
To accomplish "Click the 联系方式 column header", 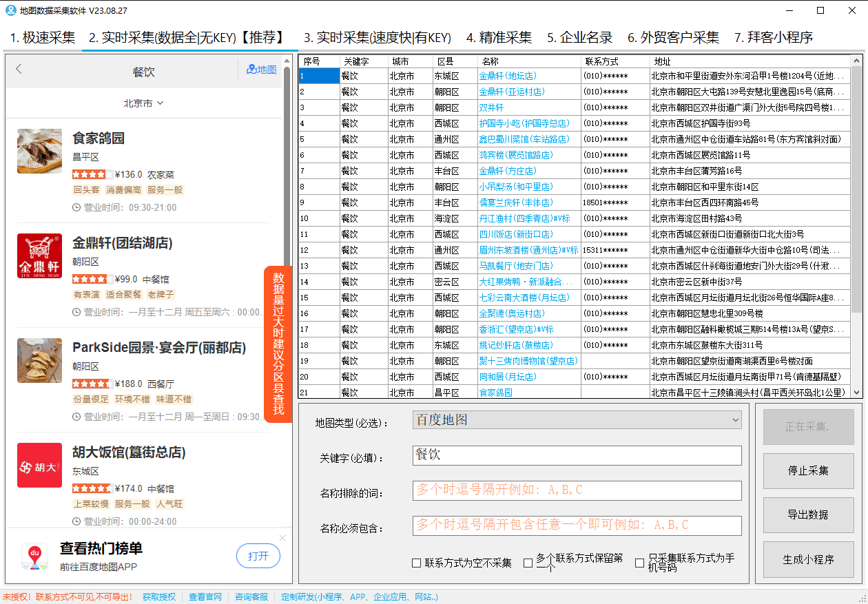I will tap(615, 61).
